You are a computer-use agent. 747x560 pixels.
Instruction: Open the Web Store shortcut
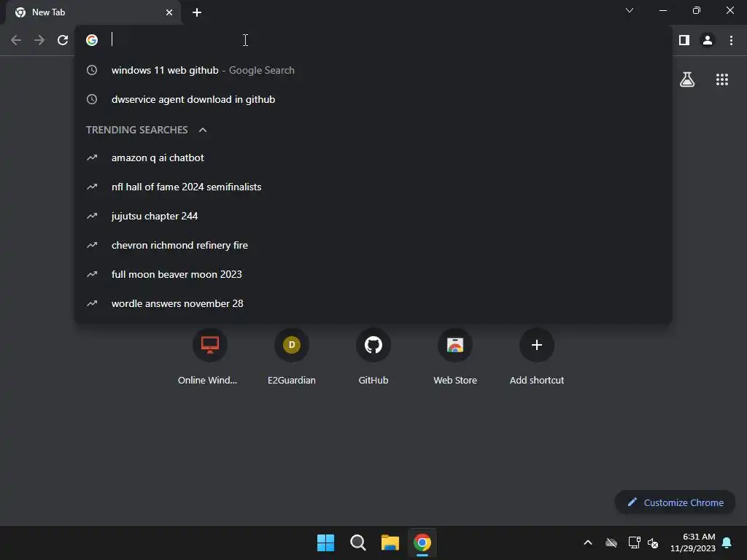click(x=455, y=356)
